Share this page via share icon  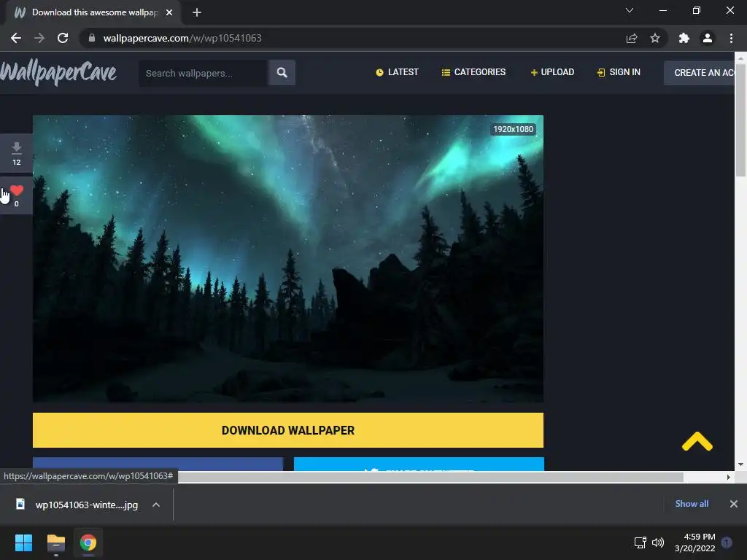[x=632, y=38]
